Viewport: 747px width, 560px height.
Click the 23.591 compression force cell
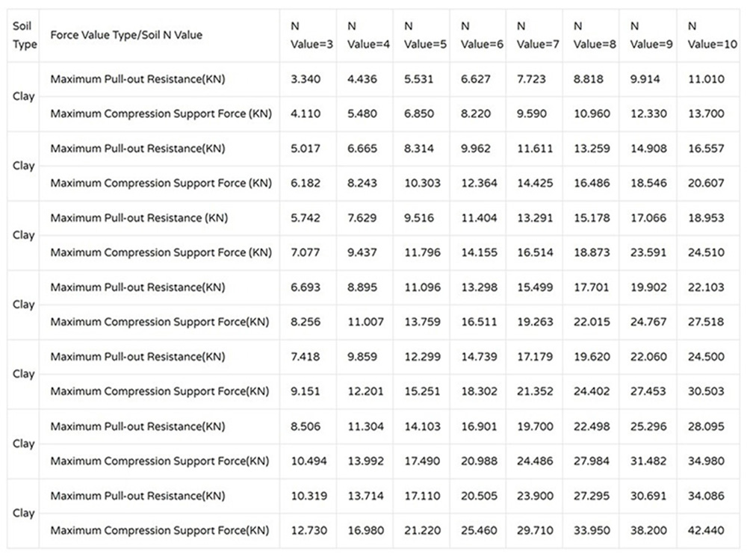(x=648, y=252)
